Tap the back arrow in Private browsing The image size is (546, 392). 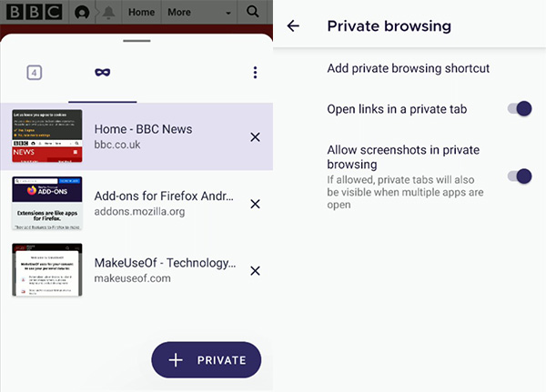(x=293, y=25)
